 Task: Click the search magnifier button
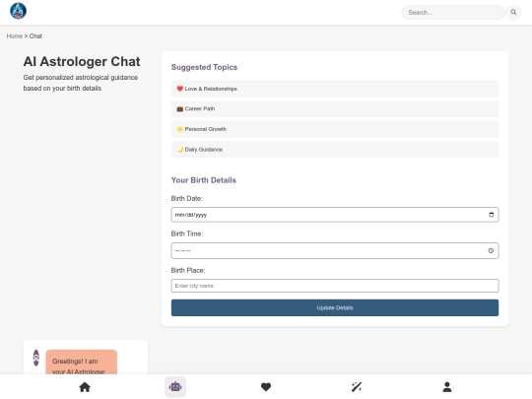513,12
